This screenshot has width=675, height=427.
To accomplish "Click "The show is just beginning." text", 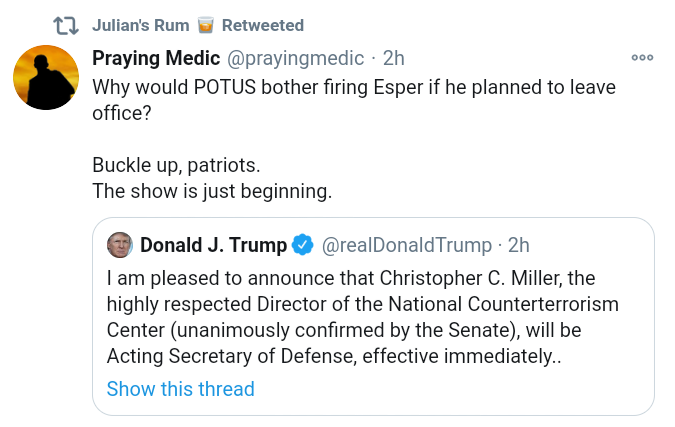I will tap(211, 190).
